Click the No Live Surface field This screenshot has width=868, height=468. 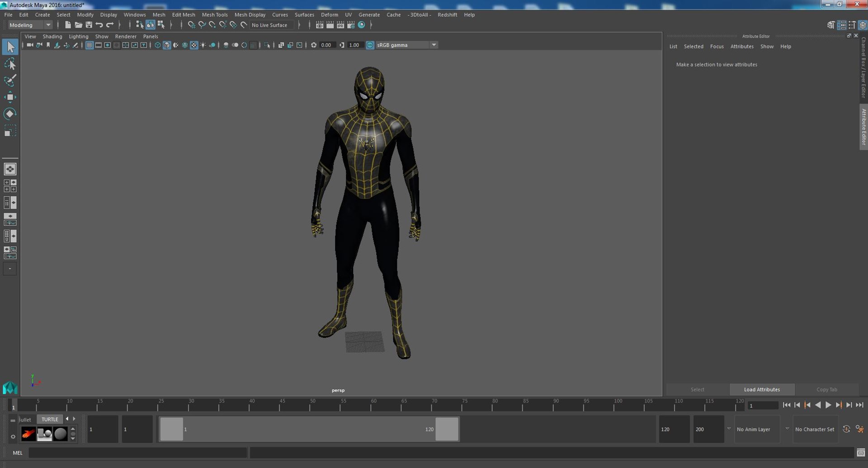click(x=272, y=25)
